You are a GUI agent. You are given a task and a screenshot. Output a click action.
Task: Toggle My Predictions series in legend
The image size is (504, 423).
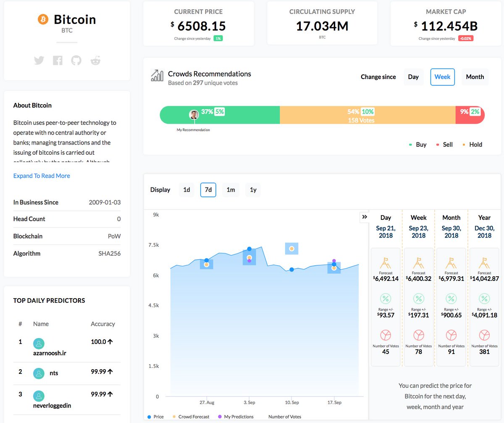point(236,417)
